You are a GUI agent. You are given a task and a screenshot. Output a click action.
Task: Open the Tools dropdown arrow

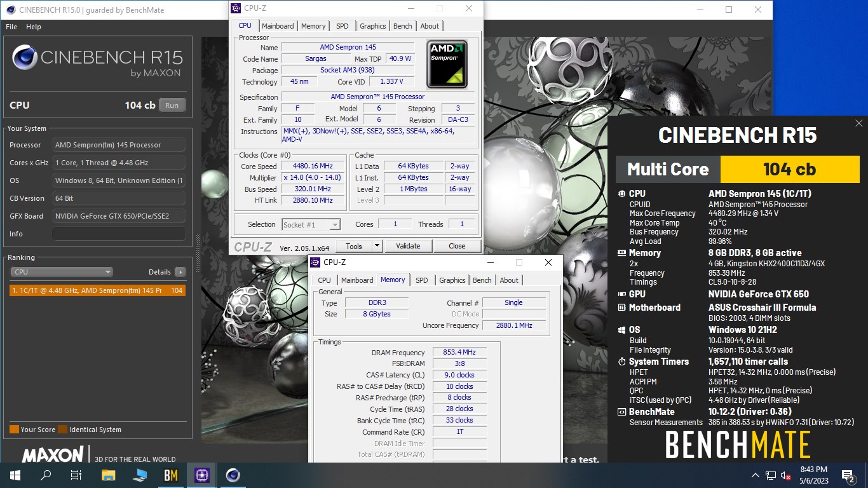tap(377, 246)
